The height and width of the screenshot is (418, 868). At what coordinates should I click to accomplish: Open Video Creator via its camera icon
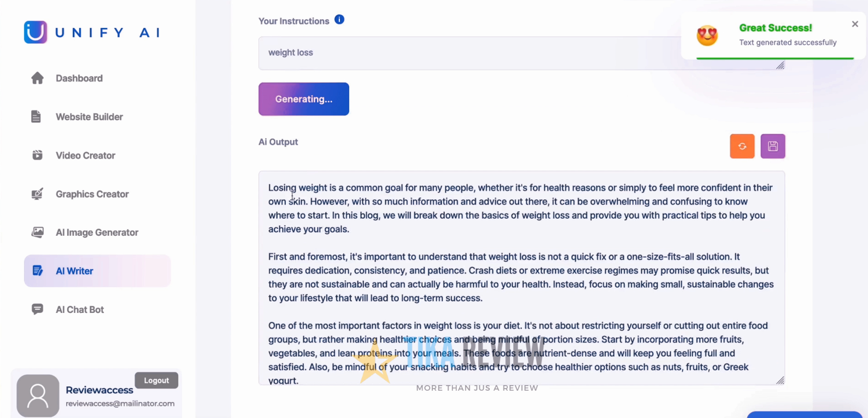pyautogui.click(x=37, y=155)
